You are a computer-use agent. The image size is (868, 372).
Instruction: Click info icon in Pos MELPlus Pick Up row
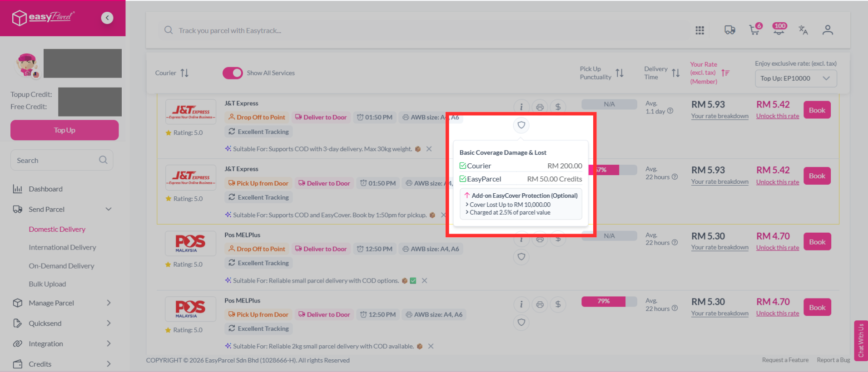click(x=521, y=304)
